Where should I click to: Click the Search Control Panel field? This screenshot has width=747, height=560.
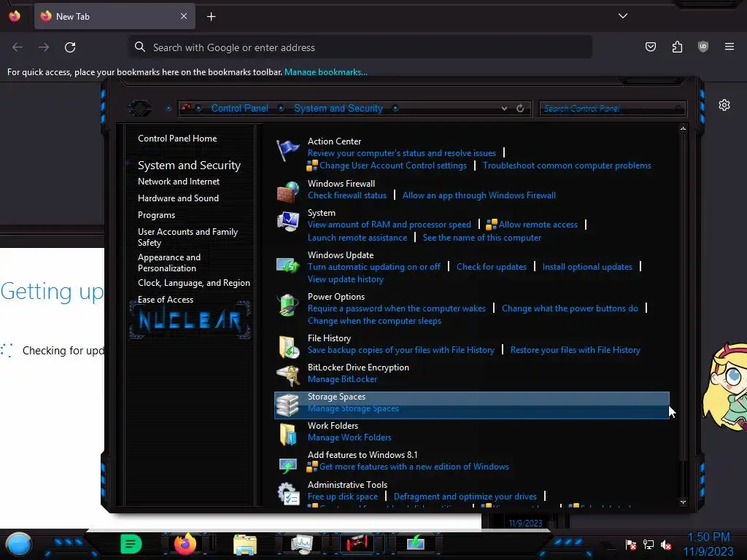click(613, 109)
